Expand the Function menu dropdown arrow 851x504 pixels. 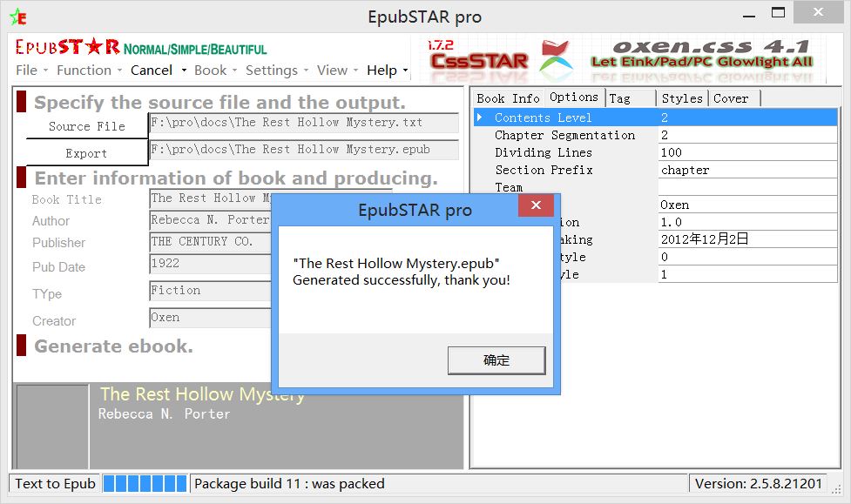pyautogui.click(x=119, y=71)
